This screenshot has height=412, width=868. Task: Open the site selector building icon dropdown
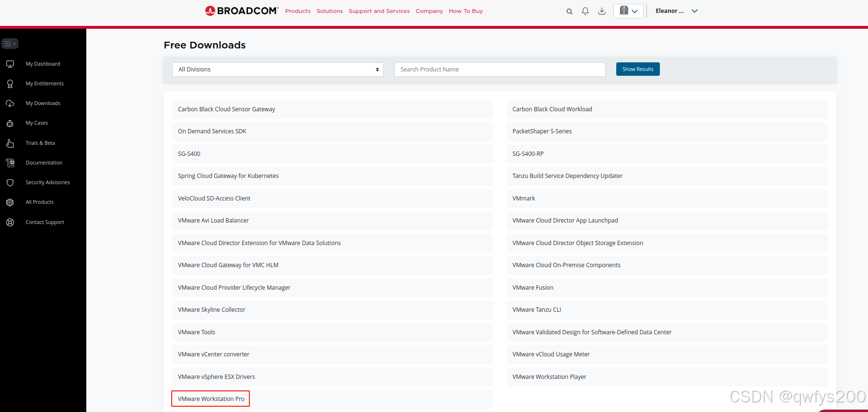tap(628, 11)
